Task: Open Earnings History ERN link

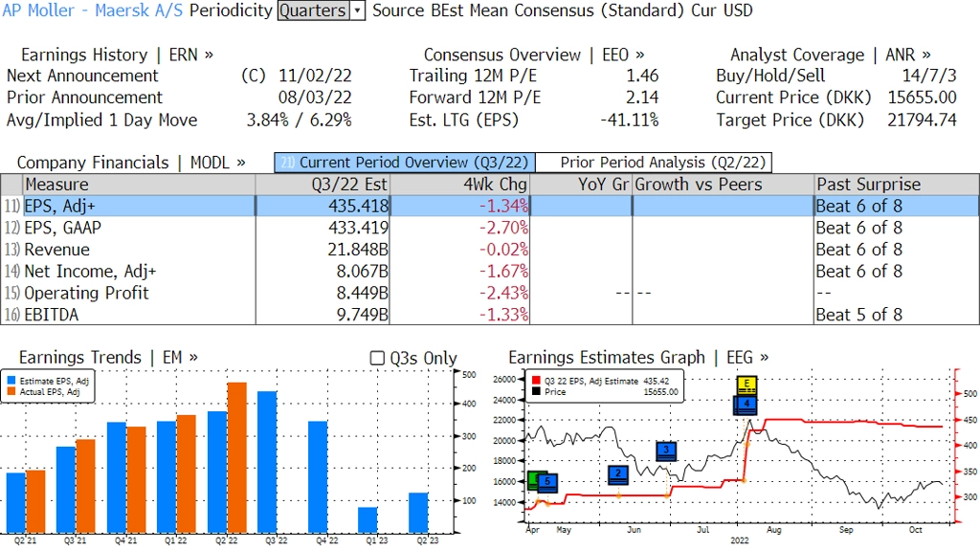Action: (117, 55)
